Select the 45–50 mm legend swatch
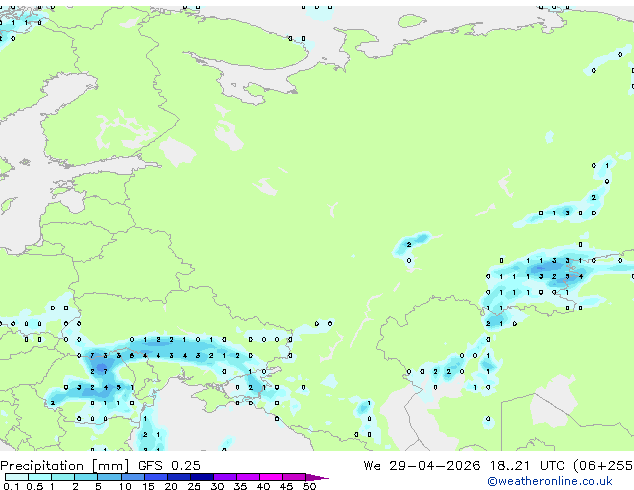Viewport: 634px width, 490px height. (x=294, y=477)
